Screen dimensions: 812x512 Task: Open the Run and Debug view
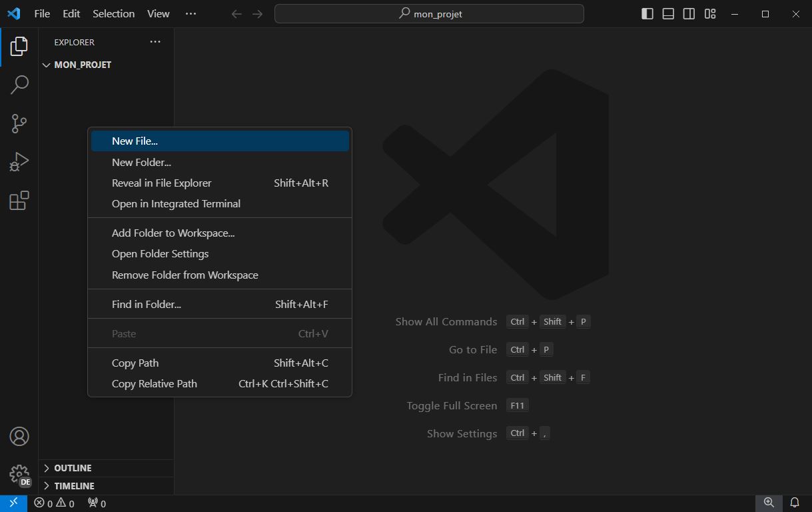pyautogui.click(x=19, y=162)
